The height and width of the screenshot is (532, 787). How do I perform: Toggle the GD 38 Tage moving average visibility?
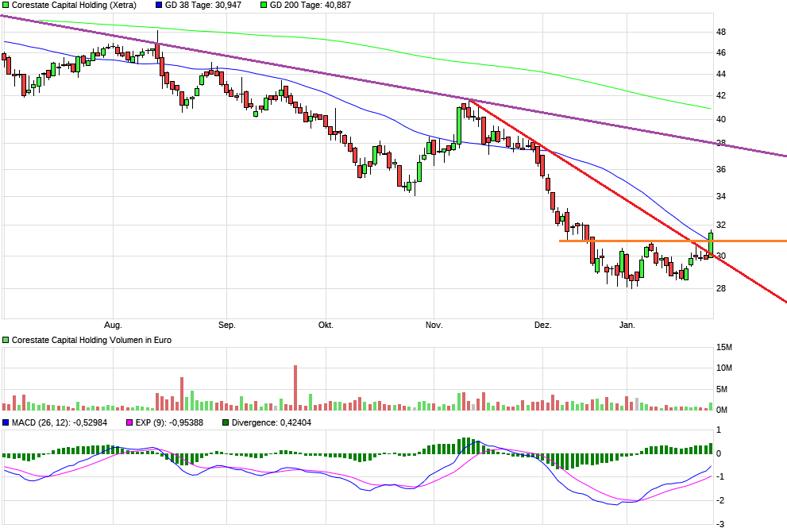[x=158, y=6]
